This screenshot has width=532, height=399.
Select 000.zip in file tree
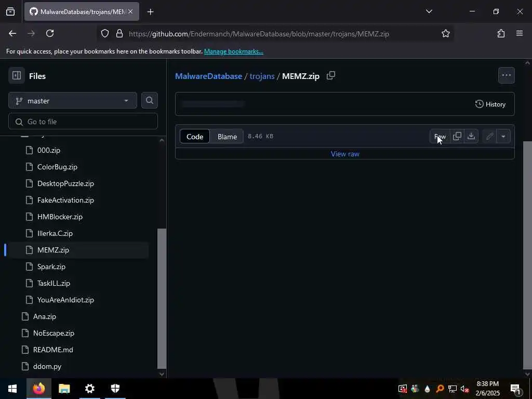(x=48, y=150)
